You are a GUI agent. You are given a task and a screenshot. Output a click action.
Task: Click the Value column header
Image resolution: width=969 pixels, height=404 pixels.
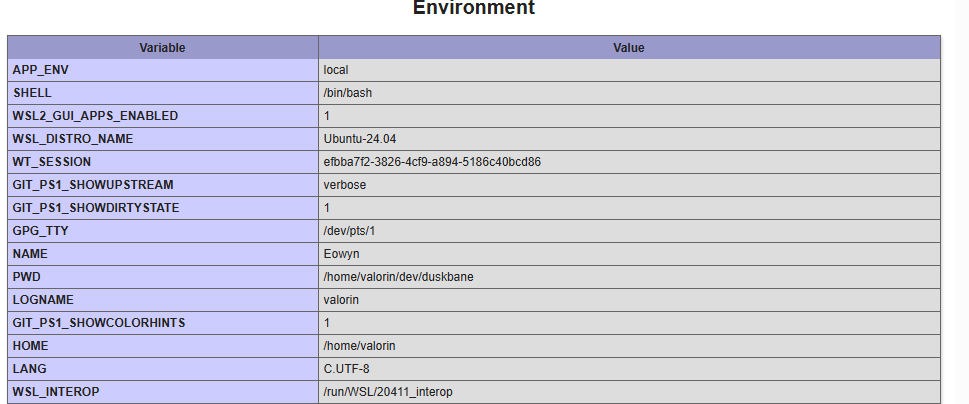click(629, 47)
